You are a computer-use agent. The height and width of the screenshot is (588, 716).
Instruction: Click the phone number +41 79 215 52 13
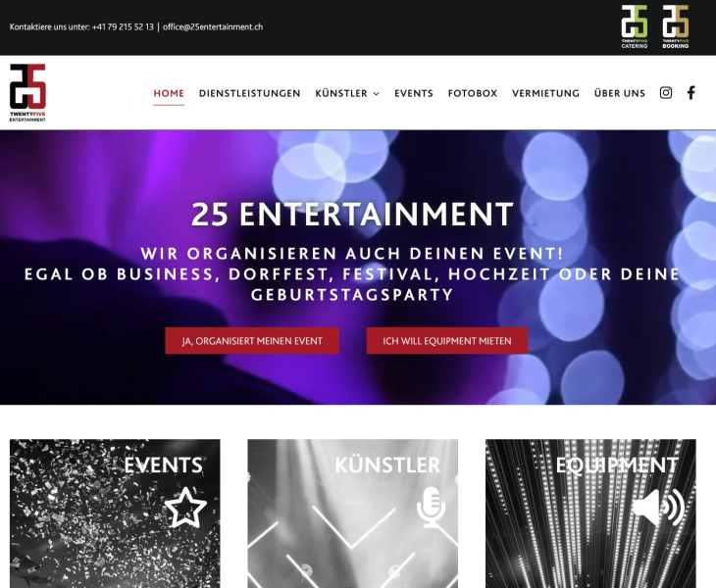coord(123,26)
